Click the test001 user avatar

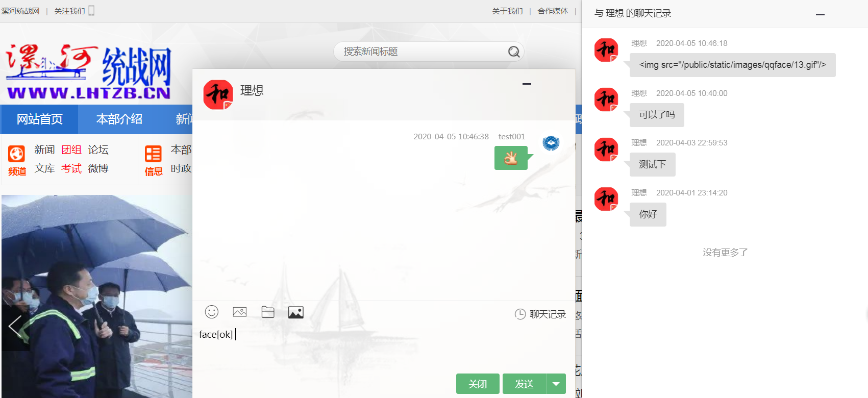tap(551, 143)
